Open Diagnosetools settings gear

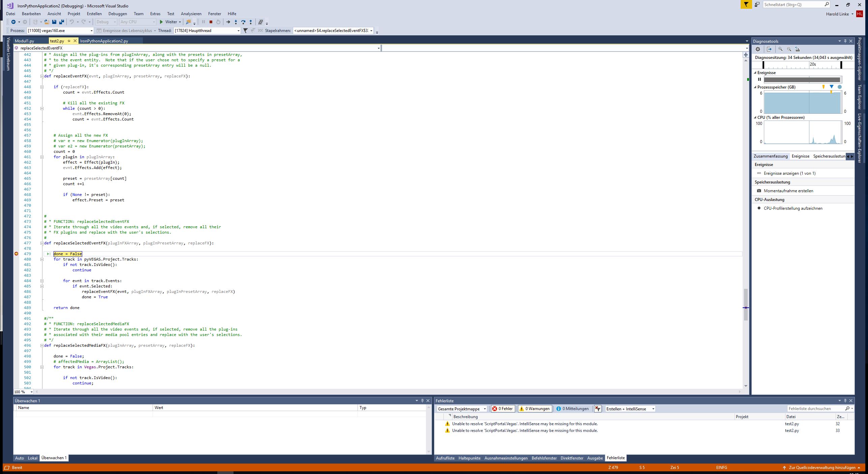coord(758,49)
